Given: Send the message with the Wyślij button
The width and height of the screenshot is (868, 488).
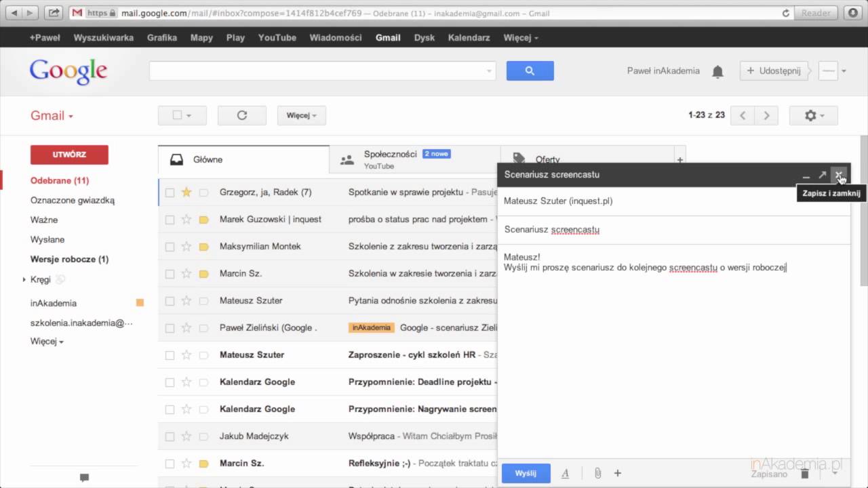Looking at the screenshot, I should (526, 473).
